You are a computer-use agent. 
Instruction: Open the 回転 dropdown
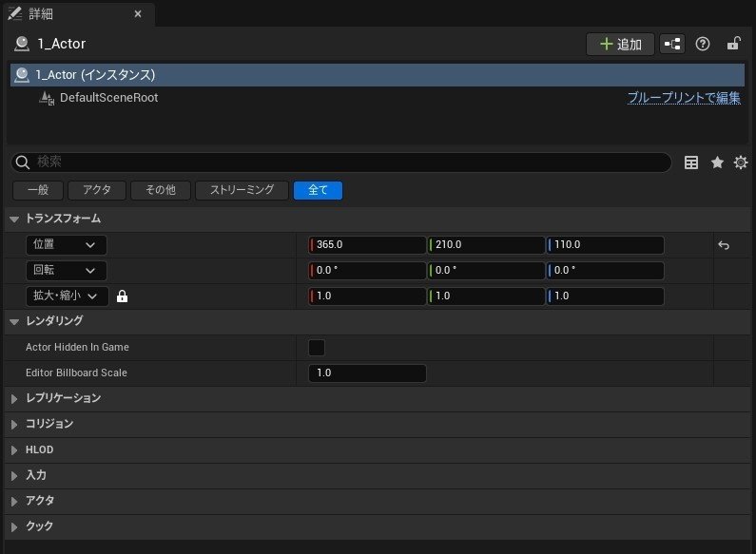(x=66, y=270)
